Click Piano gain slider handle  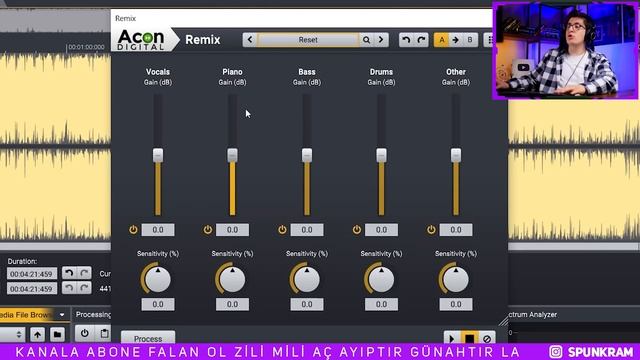click(232, 155)
